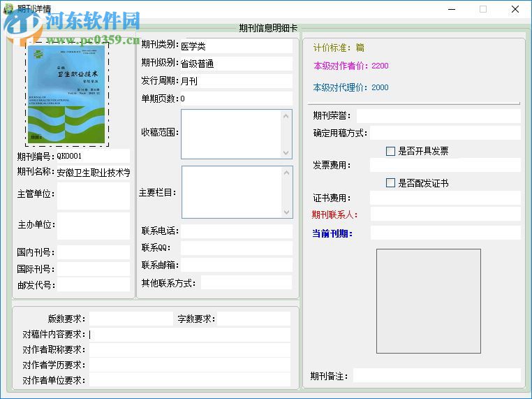Click the 当前刊期 input field

click(445, 233)
